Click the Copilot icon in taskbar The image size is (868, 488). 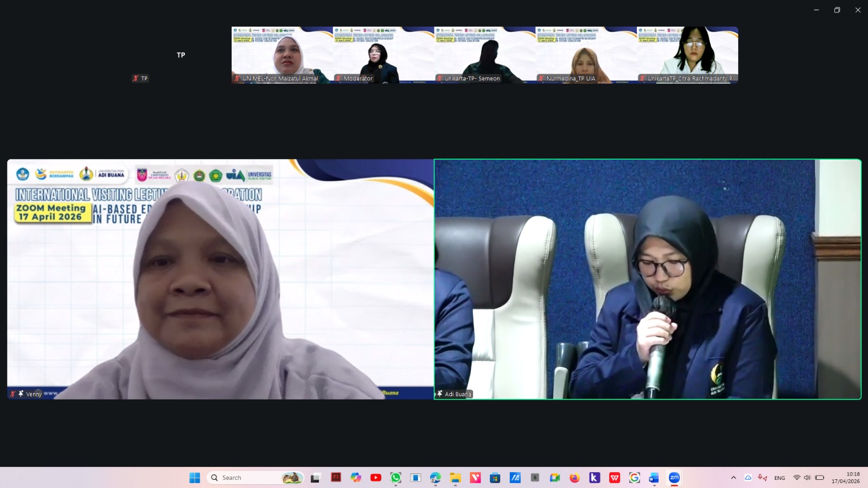(x=355, y=478)
